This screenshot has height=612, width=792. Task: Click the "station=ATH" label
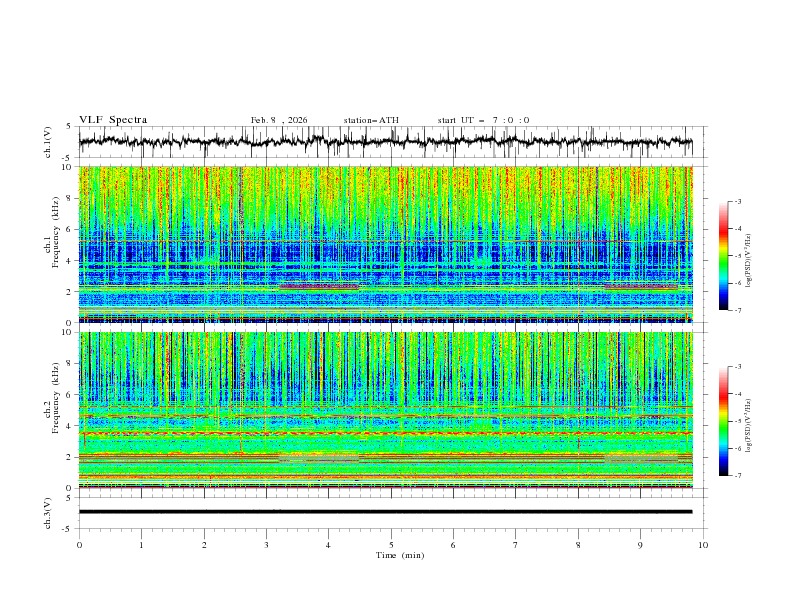pos(371,120)
